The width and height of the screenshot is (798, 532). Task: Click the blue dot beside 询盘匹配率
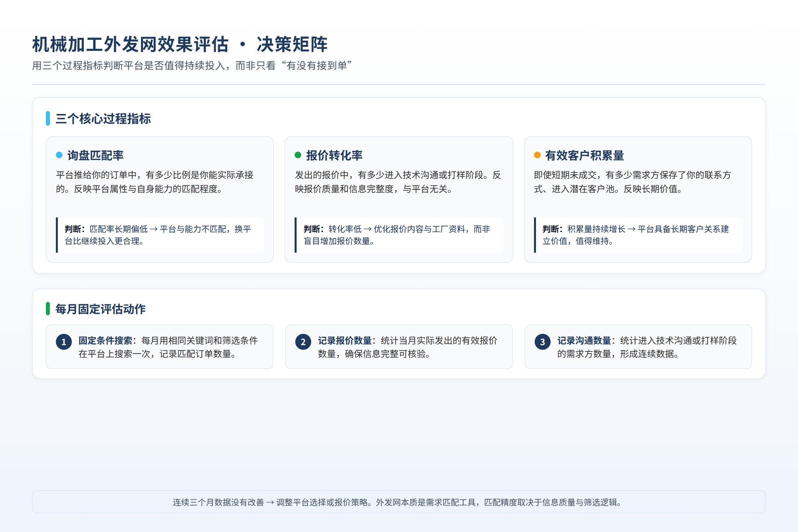pos(59,155)
